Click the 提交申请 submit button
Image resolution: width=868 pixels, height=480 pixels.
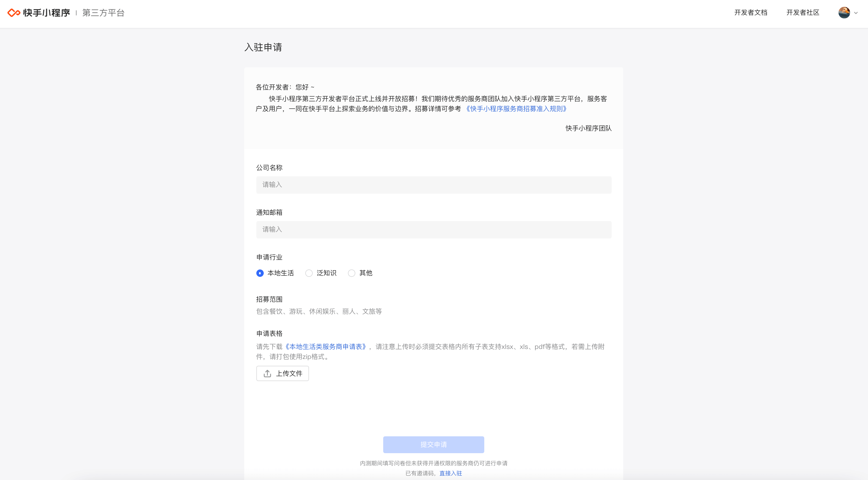pyautogui.click(x=433, y=445)
